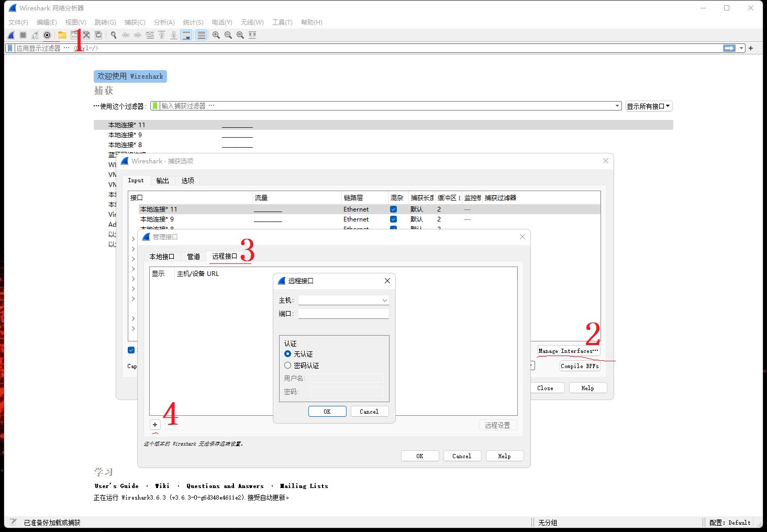This screenshot has width=767, height=532.
Task: Click Help in the 管理接口 dialog
Action: click(505, 456)
